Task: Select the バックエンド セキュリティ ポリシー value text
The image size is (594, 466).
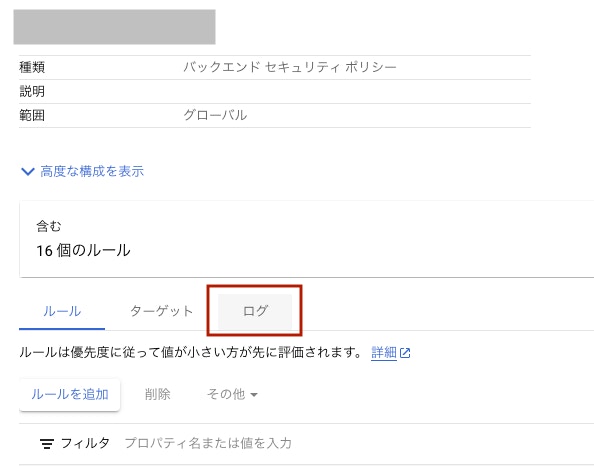Action: 290,67
